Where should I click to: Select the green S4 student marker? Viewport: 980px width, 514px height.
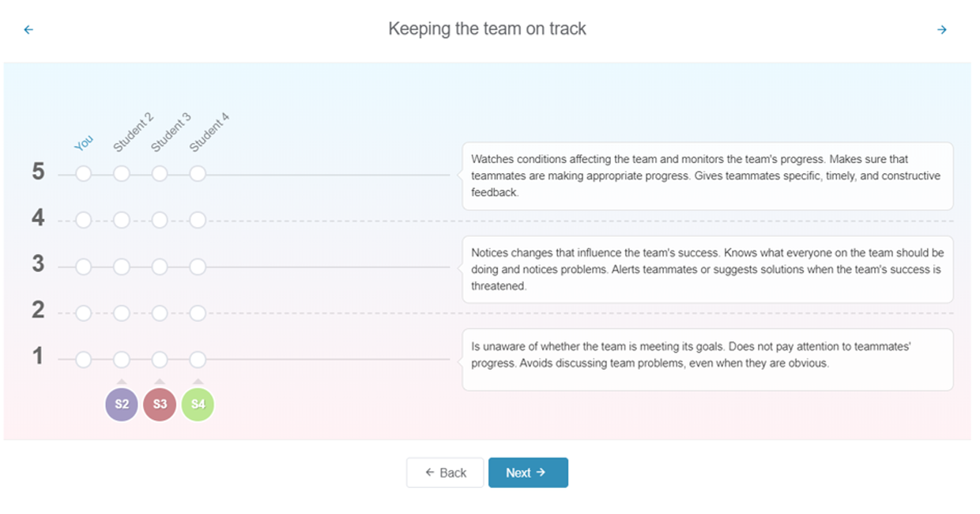click(198, 404)
